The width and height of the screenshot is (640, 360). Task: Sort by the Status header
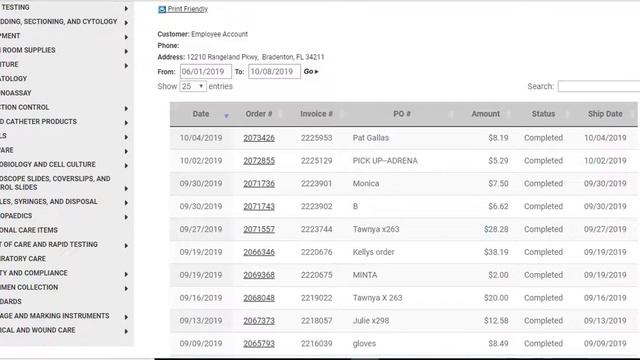[543, 114]
